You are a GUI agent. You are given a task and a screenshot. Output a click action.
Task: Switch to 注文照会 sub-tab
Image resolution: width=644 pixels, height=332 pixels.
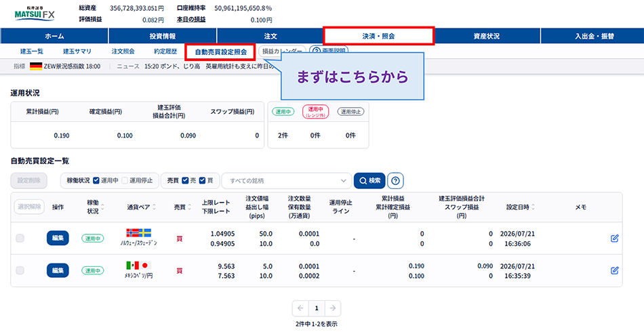[x=123, y=51]
